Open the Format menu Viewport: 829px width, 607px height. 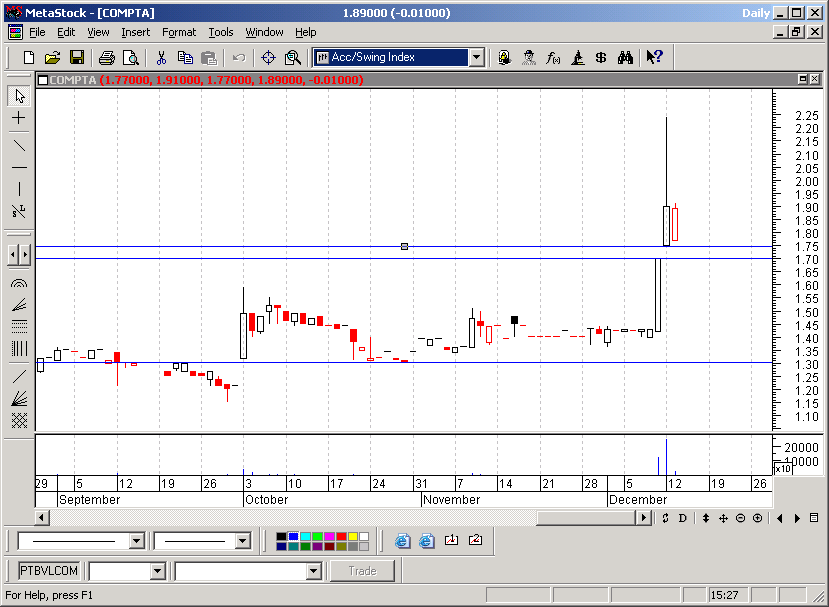click(x=179, y=32)
